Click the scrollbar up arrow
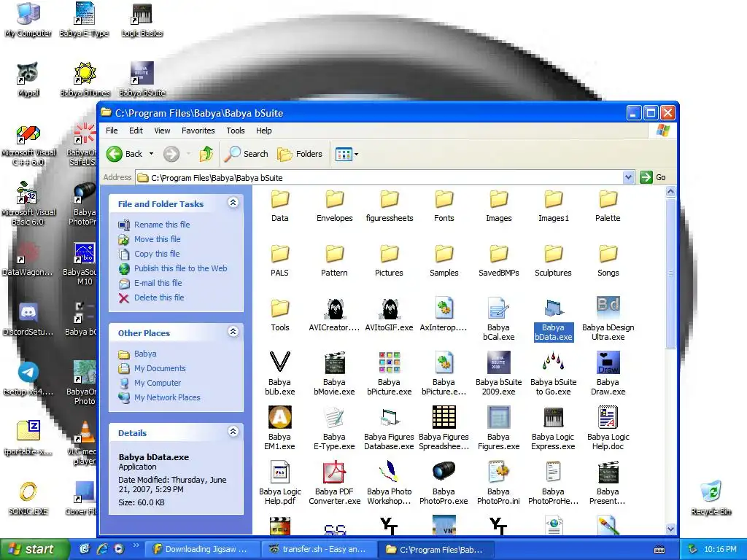The image size is (747, 560). tap(671, 192)
